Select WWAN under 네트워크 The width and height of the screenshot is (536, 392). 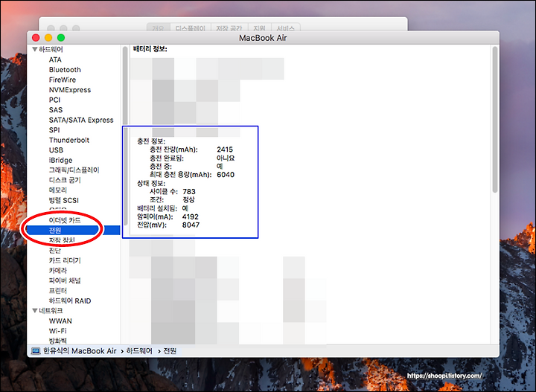pyautogui.click(x=60, y=321)
